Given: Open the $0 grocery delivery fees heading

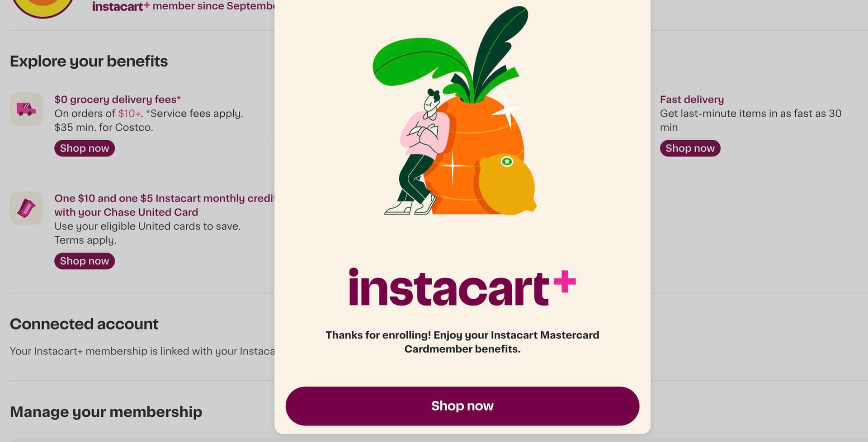Looking at the screenshot, I should coord(118,99).
